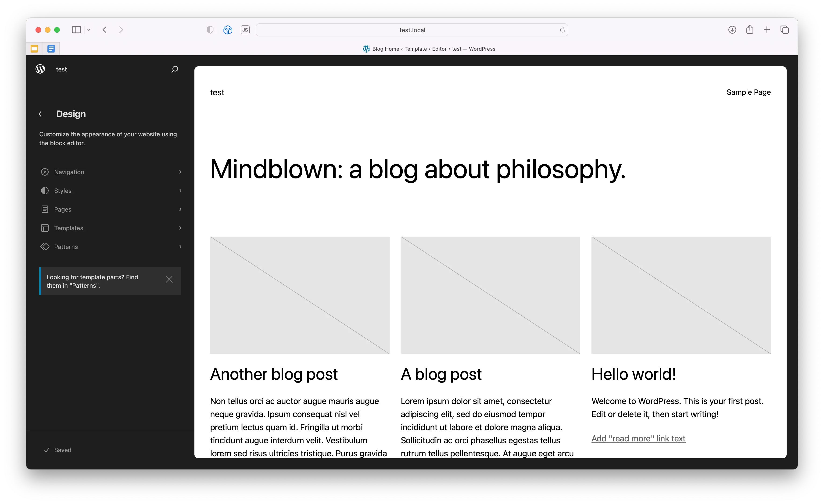Screen dimensions: 824x504
Task: Click the 'test' site title in sidebar
Action: click(61, 69)
